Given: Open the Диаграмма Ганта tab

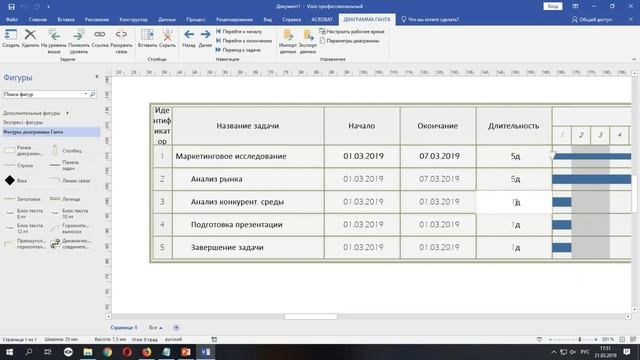Looking at the screenshot, I should [x=367, y=19].
